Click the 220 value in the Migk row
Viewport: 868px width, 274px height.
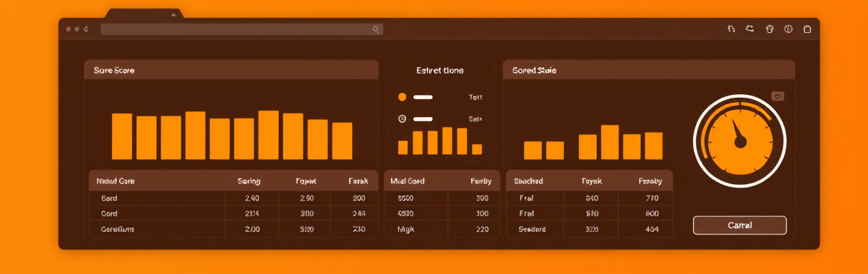coord(482,230)
